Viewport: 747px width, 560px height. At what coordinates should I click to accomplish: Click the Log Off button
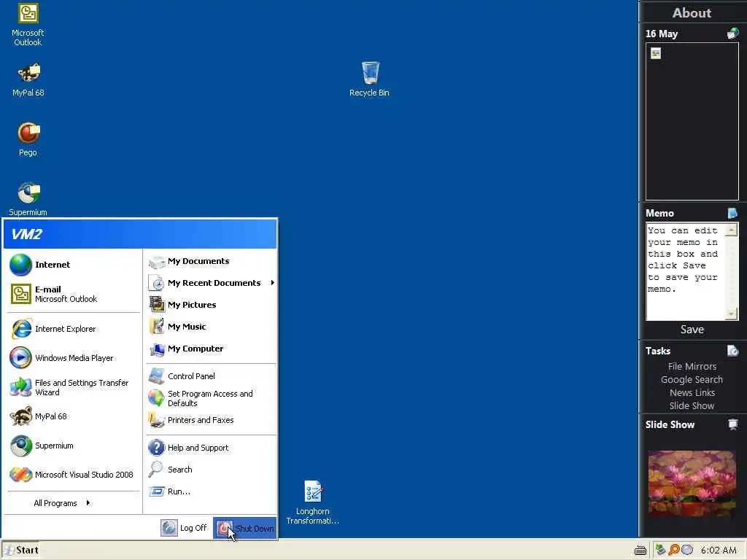coord(184,528)
